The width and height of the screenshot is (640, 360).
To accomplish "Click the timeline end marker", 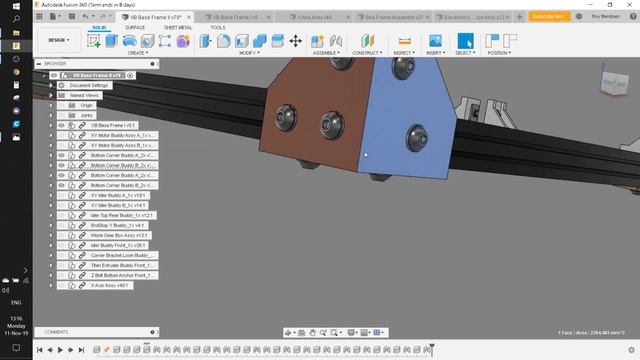I will 432,350.
